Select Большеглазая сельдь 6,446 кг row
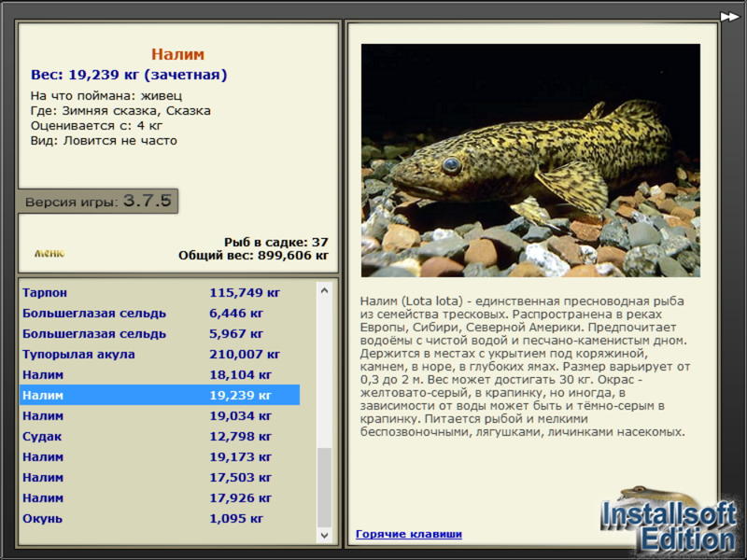This screenshot has height=560, width=747. 160,313
